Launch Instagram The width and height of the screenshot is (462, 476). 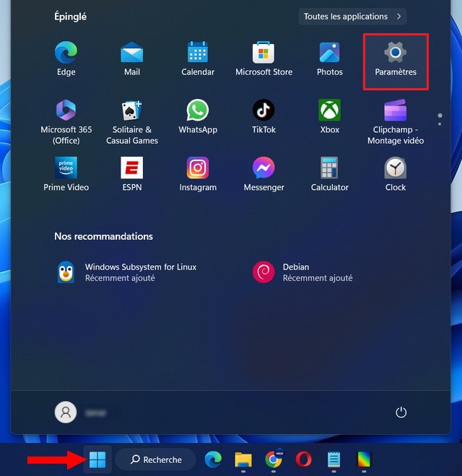(198, 175)
